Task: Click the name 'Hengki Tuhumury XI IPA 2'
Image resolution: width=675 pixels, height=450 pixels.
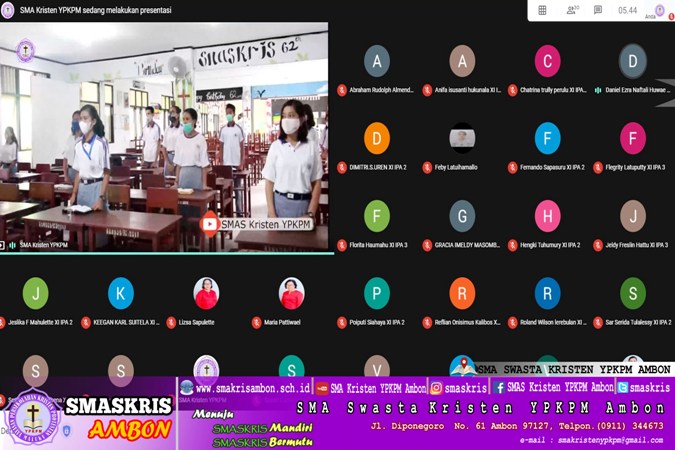Action: pos(550,245)
